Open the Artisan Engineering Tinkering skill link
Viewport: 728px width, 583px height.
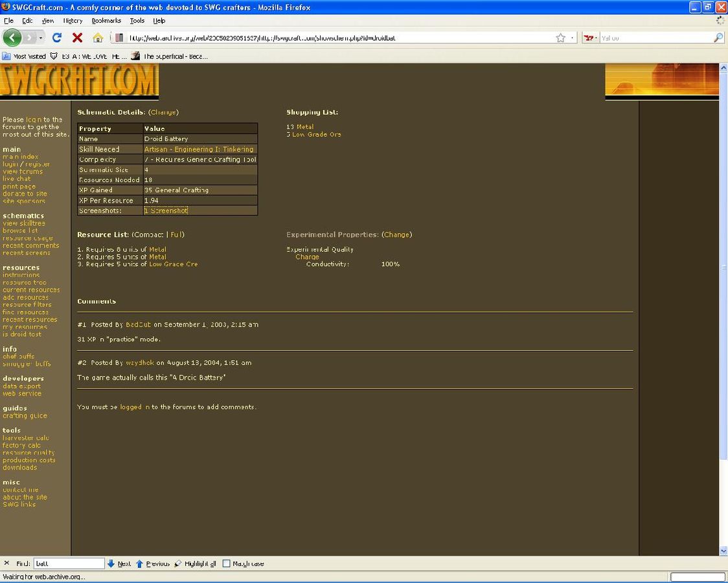coord(199,149)
